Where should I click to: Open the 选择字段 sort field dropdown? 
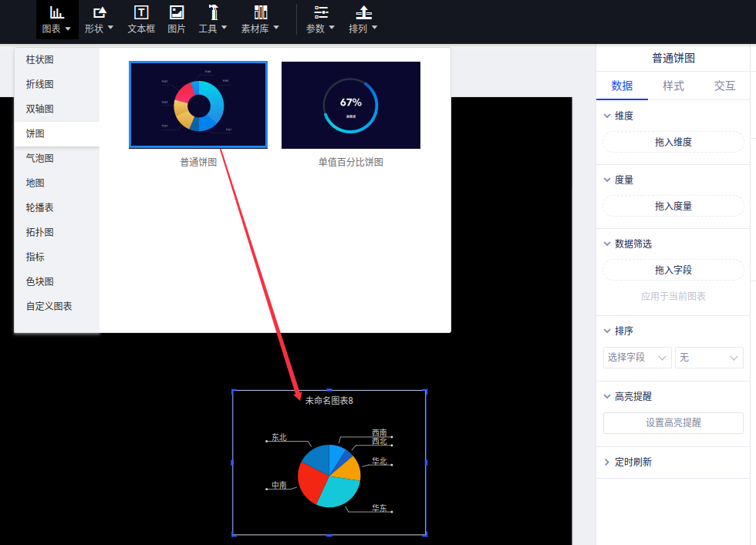point(637,358)
